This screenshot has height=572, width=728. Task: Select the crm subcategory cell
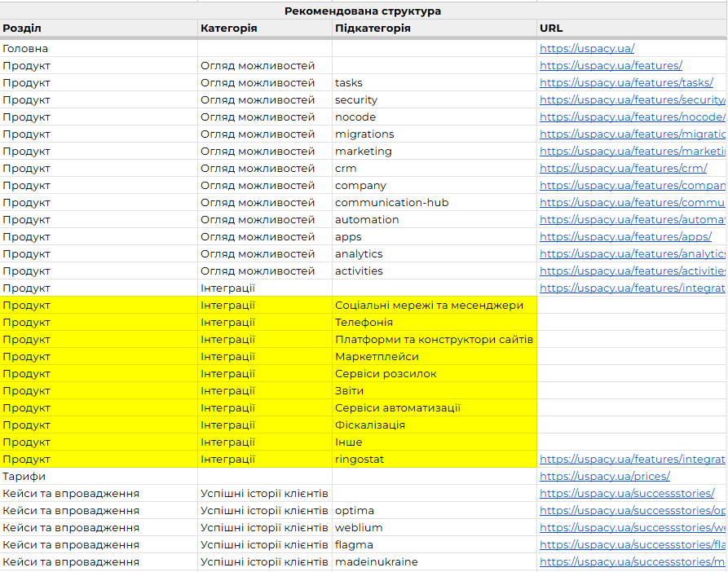pos(434,169)
